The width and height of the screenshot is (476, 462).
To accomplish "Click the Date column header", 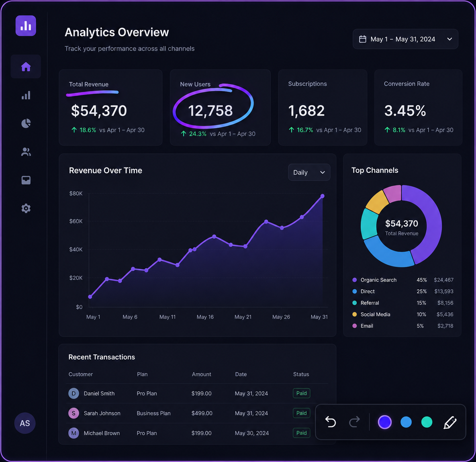I will coord(241,374).
